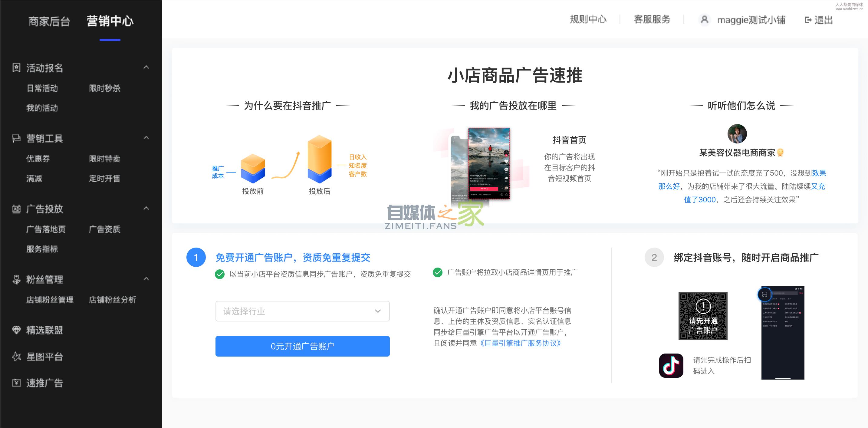The image size is (868, 428).
Task: Click the 活动报名 calendar icon
Action: tap(16, 68)
